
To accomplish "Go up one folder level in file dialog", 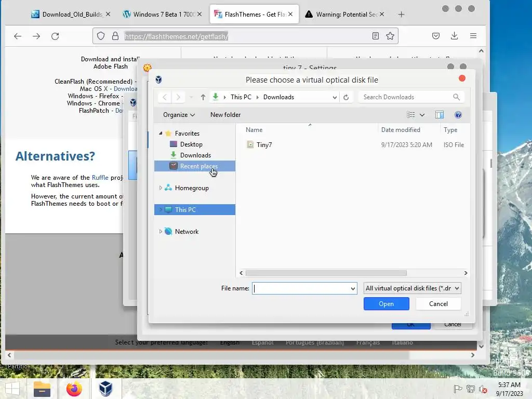I will click(203, 97).
